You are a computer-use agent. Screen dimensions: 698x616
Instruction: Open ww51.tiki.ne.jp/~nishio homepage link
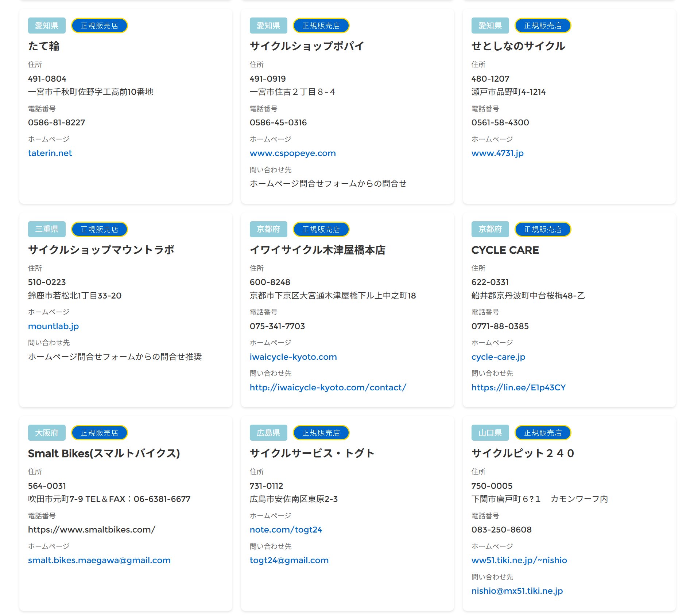(519, 560)
